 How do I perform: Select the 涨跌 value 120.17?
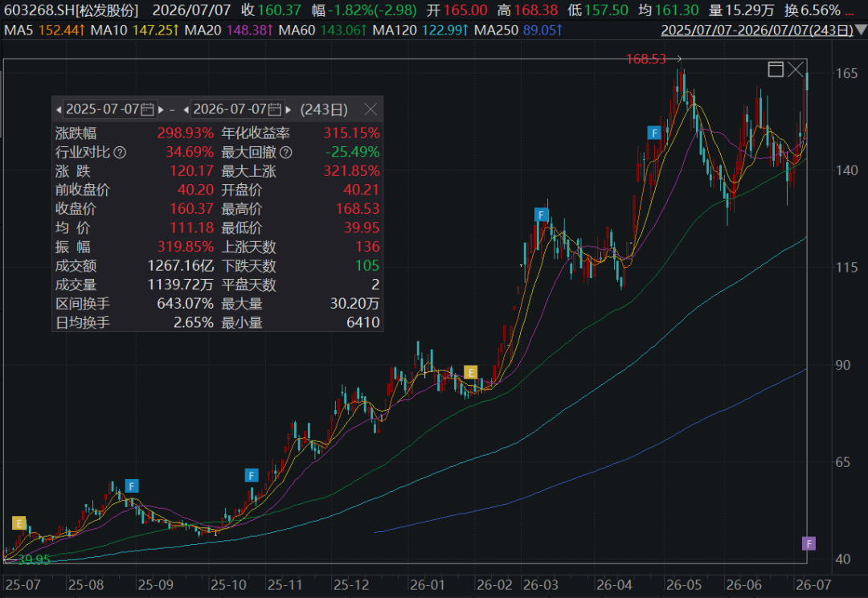[x=191, y=171]
